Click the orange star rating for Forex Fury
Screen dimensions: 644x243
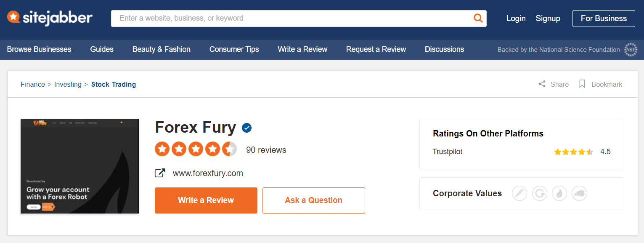[x=196, y=149]
